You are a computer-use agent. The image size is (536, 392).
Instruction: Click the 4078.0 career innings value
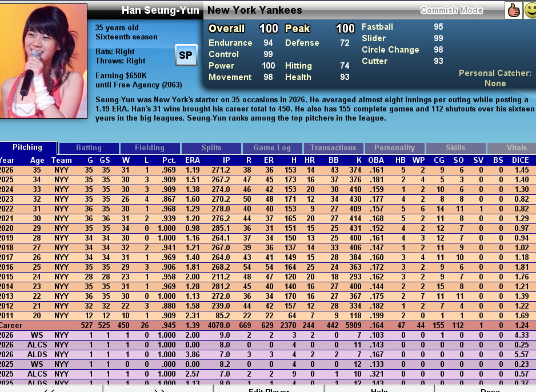pyautogui.click(x=219, y=325)
